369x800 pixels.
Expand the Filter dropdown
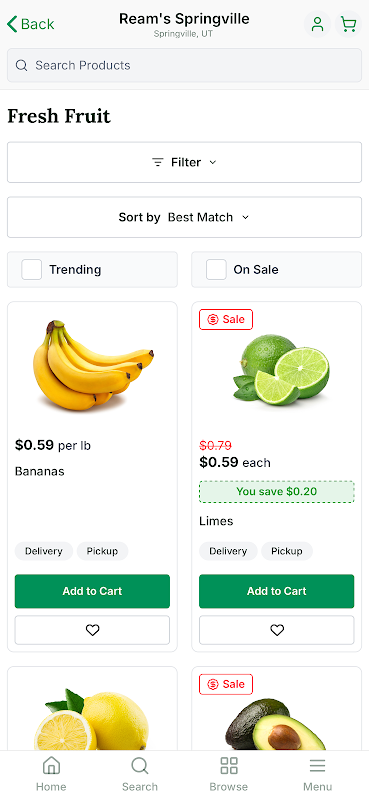[184, 162]
